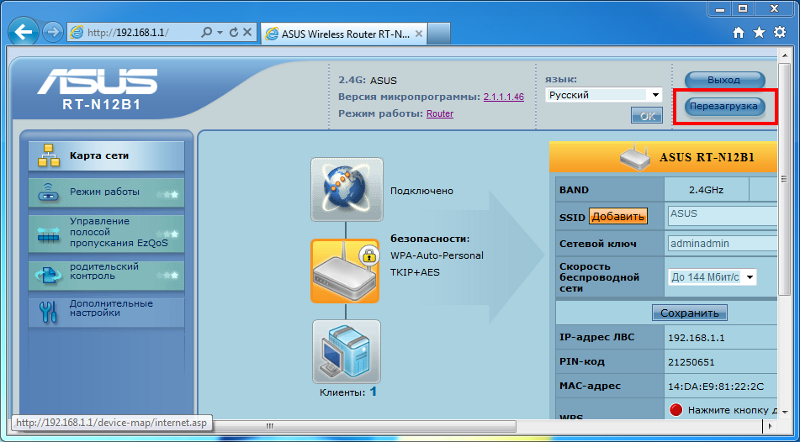Open browser tools gear icon

[x=780, y=33]
